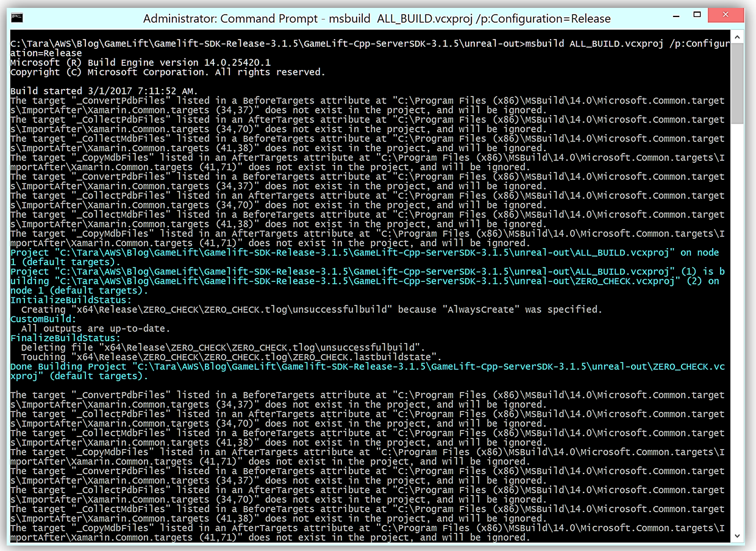Click the 'All outputs are up-to-date.' line
Viewport: 756px width, 551px height.
click(96, 329)
